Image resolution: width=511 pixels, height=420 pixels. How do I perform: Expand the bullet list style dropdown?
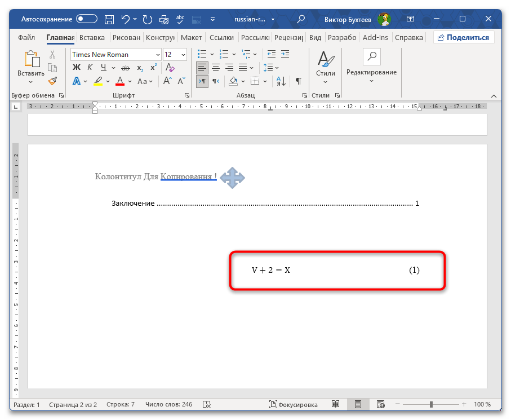pos(212,55)
